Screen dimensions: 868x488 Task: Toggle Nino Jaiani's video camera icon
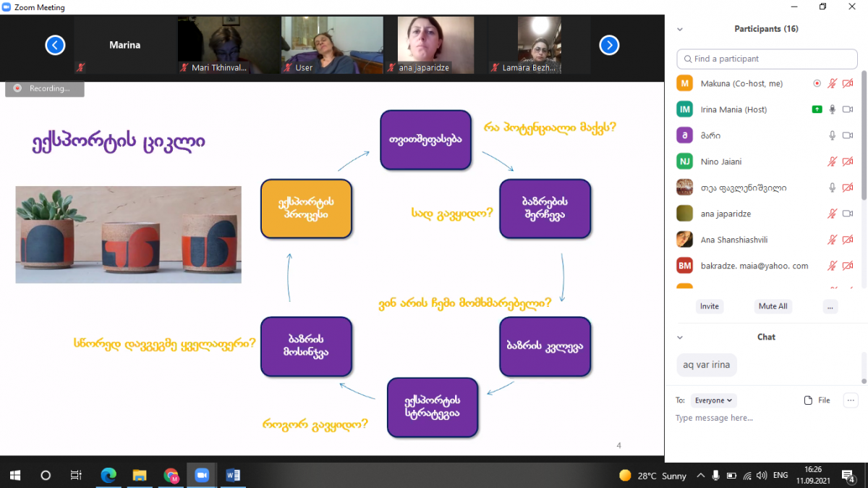pyautogui.click(x=848, y=161)
